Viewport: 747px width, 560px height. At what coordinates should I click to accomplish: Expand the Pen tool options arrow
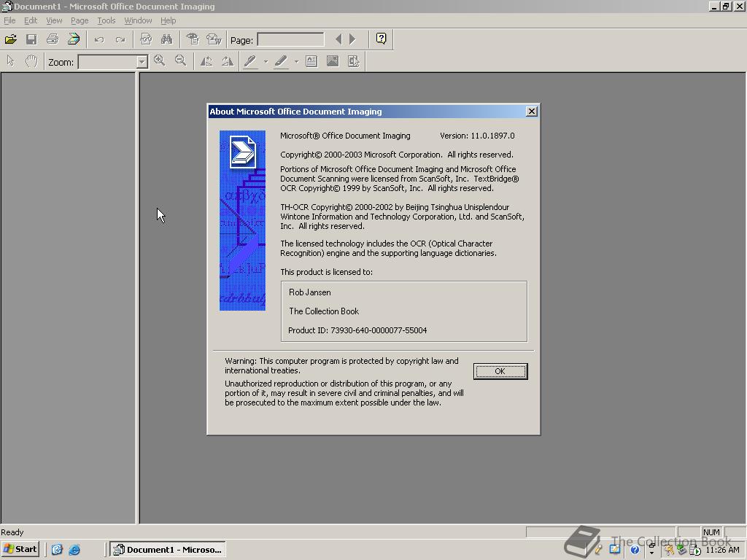click(266, 62)
